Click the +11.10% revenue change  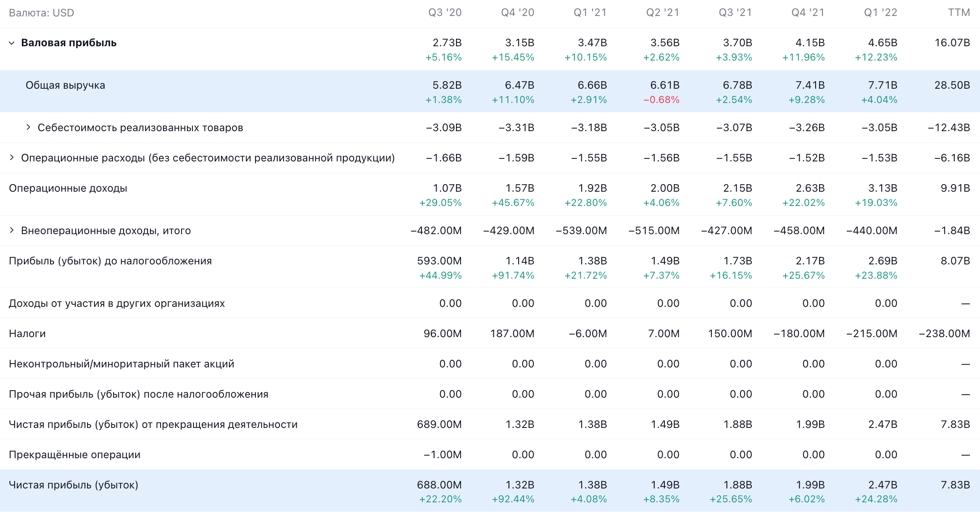click(x=513, y=100)
